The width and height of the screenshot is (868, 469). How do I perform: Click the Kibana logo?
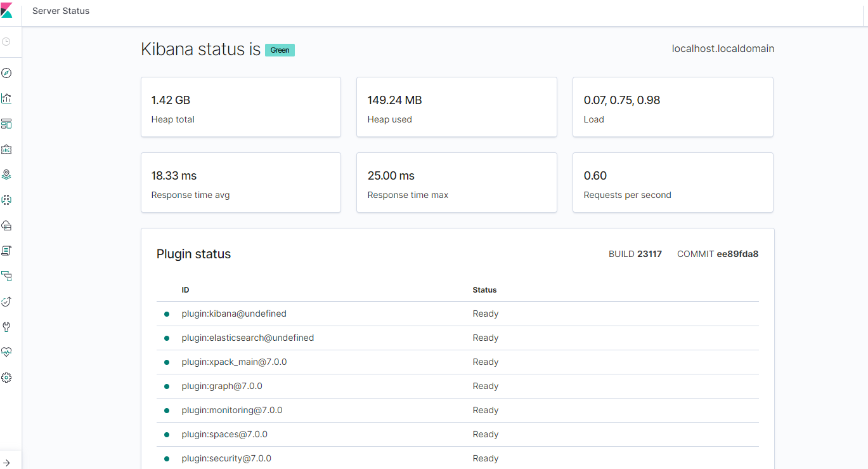6,11
